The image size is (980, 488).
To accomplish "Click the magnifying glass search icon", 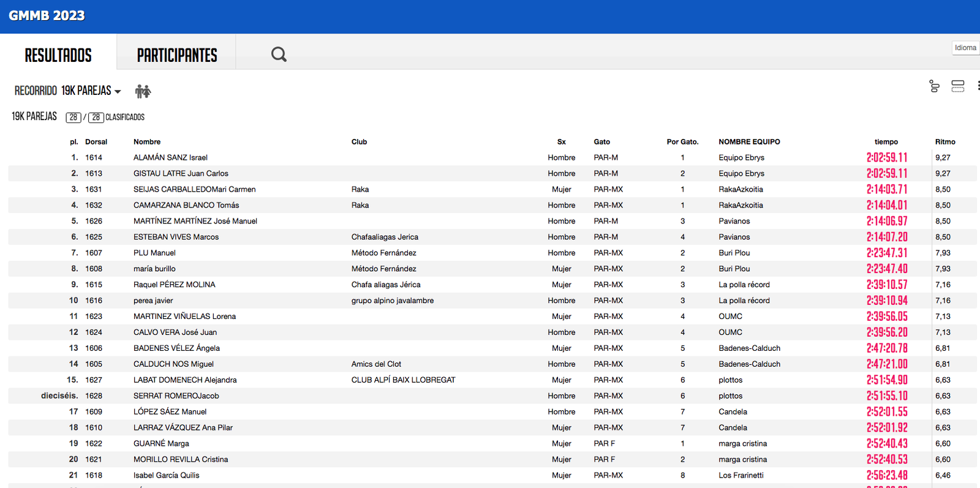I will click(279, 54).
